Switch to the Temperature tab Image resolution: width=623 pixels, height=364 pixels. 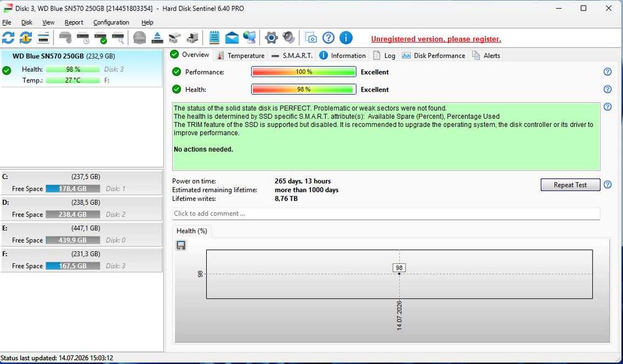(240, 55)
